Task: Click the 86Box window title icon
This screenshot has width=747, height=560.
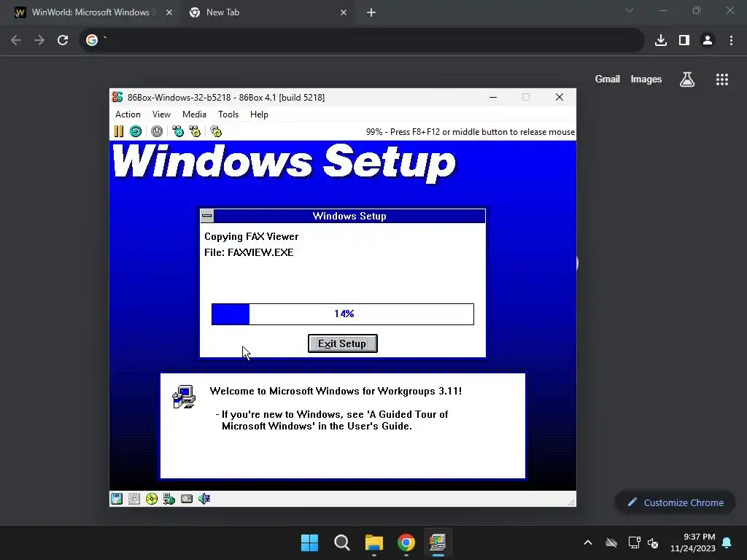Action: (x=117, y=97)
